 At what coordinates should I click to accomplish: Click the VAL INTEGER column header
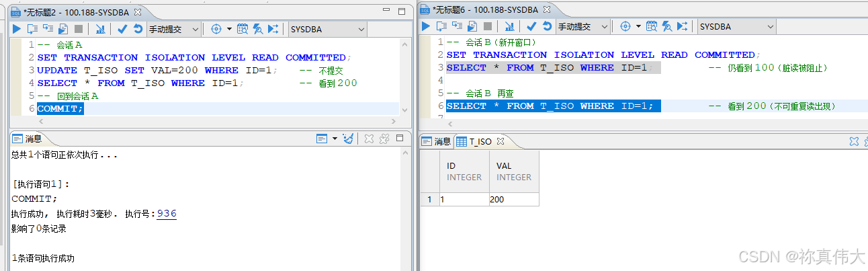(515, 171)
